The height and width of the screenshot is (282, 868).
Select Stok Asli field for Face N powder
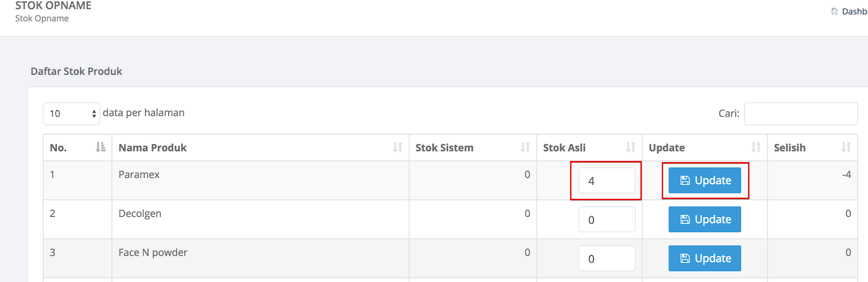tap(607, 259)
